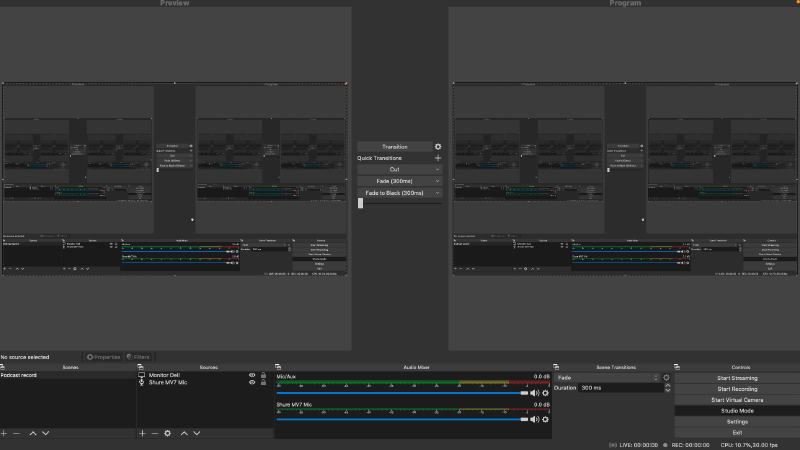Add a new scene with plus icon

(x=4, y=433)
